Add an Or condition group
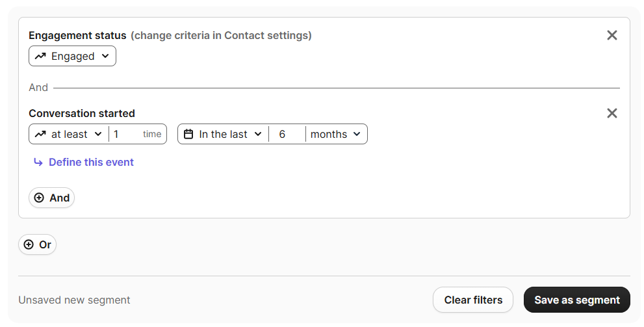The width and height of the screenshot is (644, 327). click(38, 245)
